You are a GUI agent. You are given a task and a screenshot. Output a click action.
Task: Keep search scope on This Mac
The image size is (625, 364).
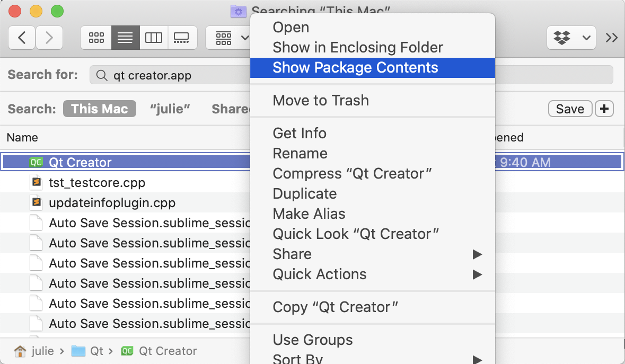[x=99, y=109]
